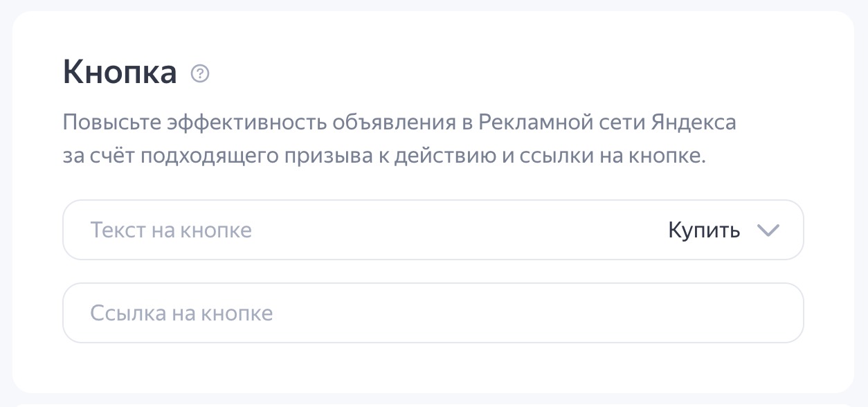This screenshot has height=407, width=868.
Task: Click the Ссылка на кнопке placeholder text
Action: click(x=181, y=314)
